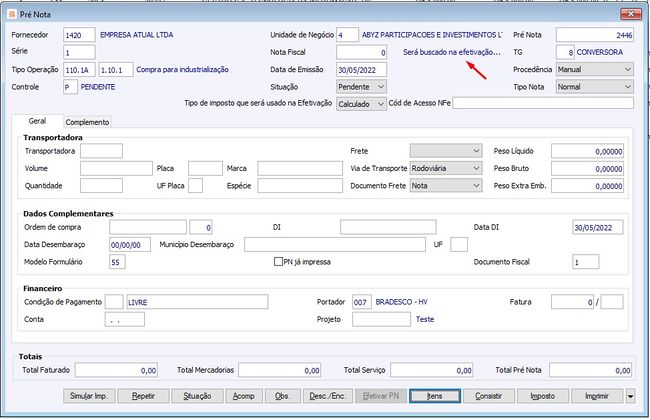Switch to the Complemento tab

[88, 122]
